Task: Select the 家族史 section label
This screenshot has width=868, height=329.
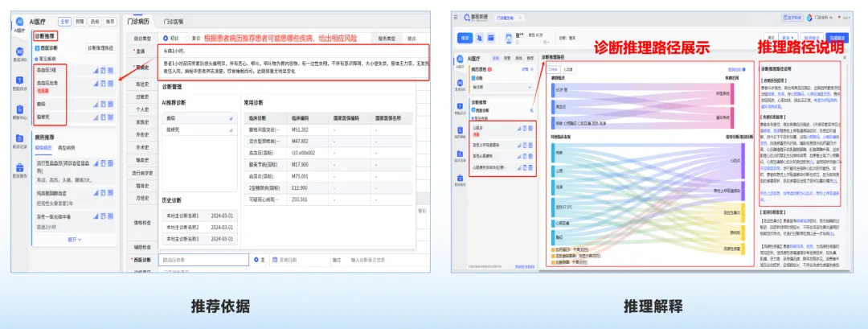Action: (x=142, y=121)
